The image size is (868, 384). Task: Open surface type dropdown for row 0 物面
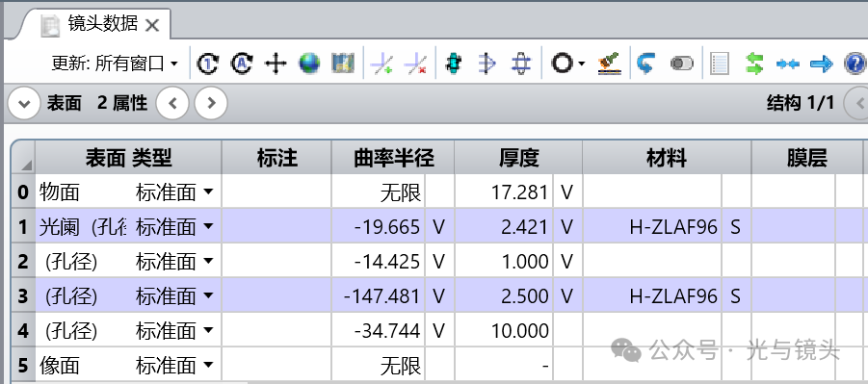click(208, 192)
